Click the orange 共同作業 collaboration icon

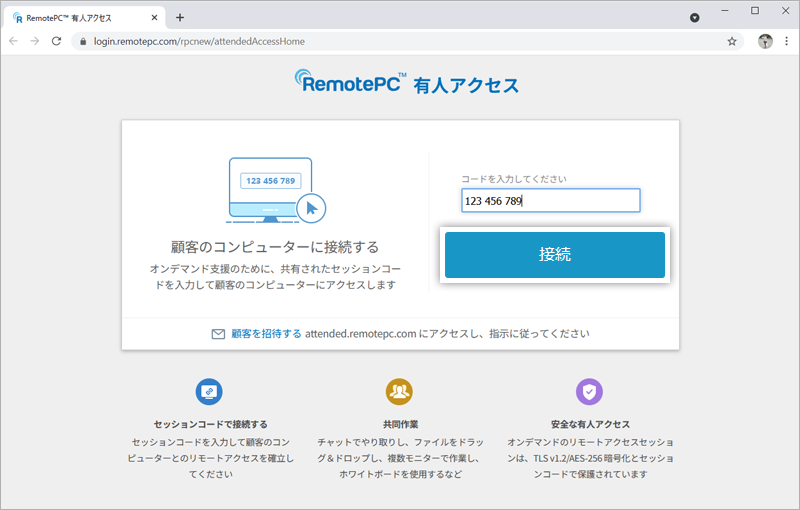(399, 392)
